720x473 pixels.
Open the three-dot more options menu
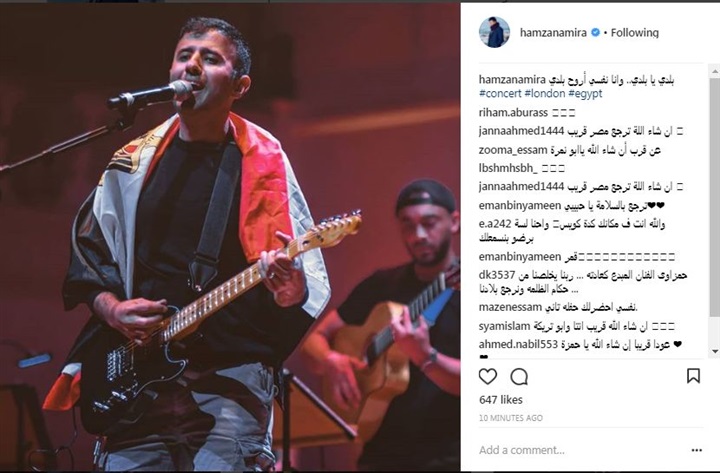[697, 450]
